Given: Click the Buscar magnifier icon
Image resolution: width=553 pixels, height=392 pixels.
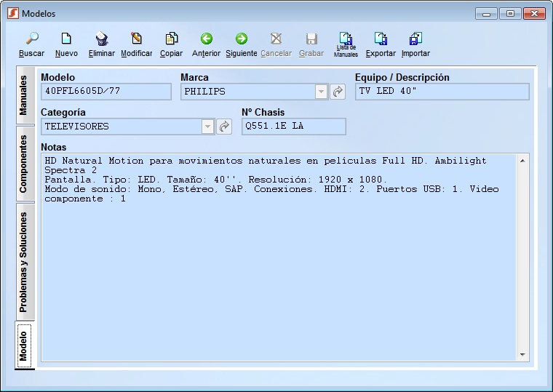Looking at the screenshot, I should click(x=31, y=40).
